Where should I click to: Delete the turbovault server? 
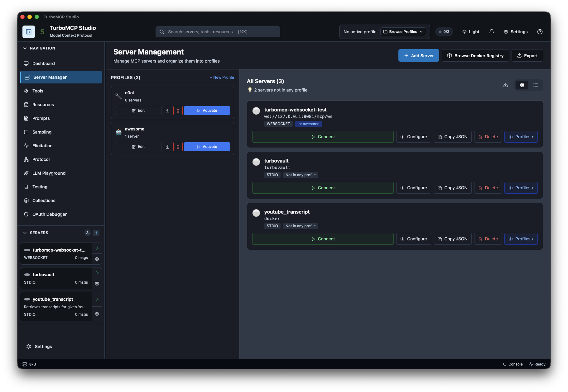pyautogui.click(x=488, y=188)
